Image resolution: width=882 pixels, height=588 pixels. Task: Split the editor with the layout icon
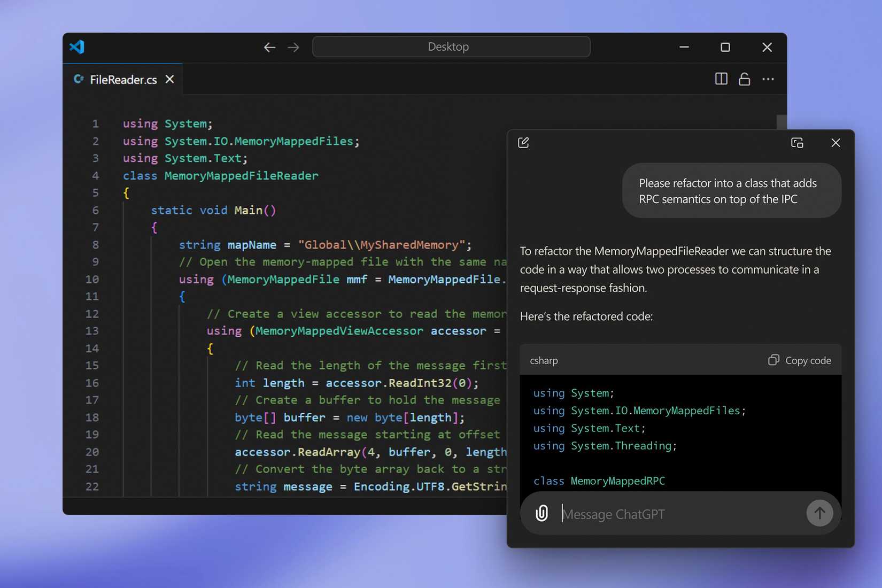[721, 79]
